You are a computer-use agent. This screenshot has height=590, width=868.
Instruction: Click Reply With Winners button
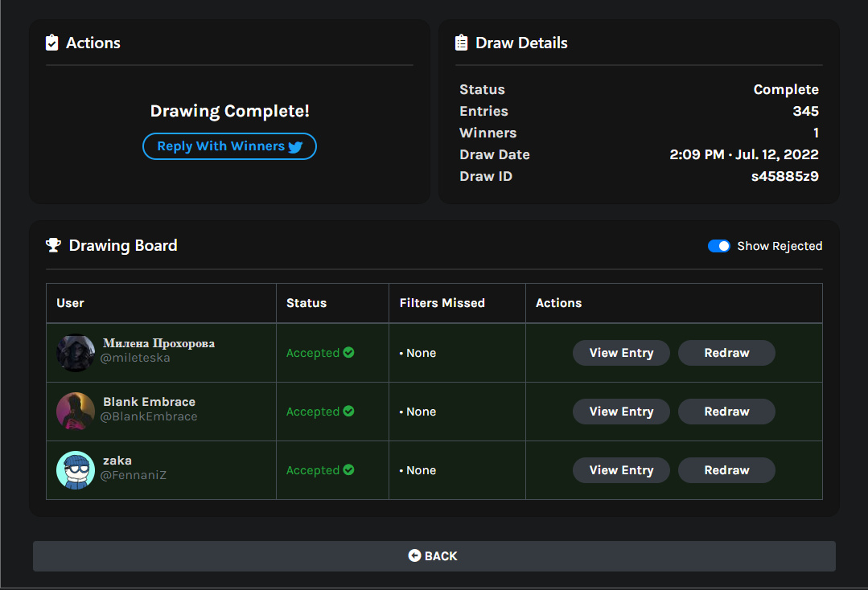coord(230,146)
